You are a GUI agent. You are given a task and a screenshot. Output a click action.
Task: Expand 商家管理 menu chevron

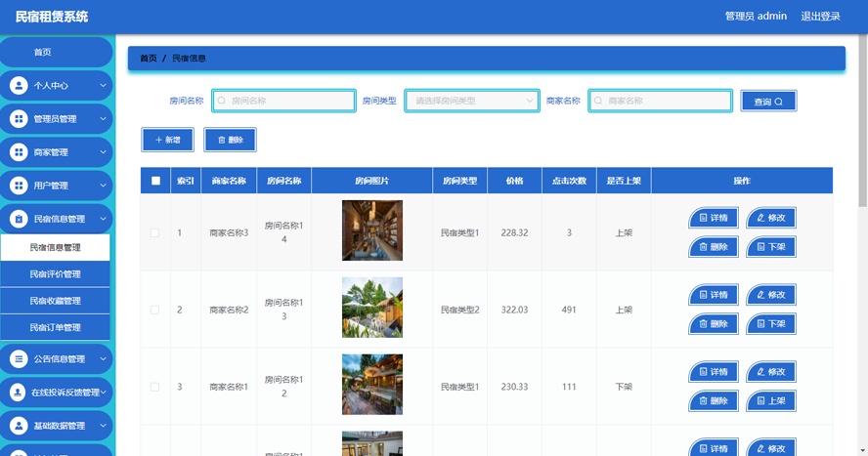tap(103, 152)
